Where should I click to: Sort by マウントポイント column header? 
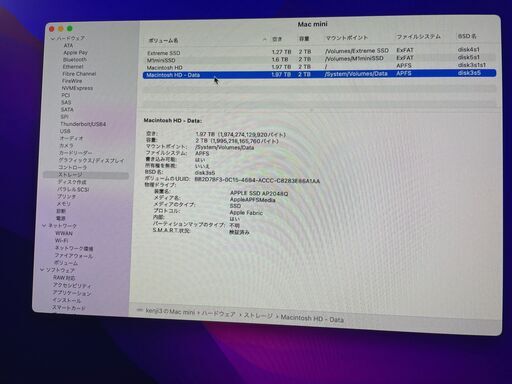click(347, 38)
